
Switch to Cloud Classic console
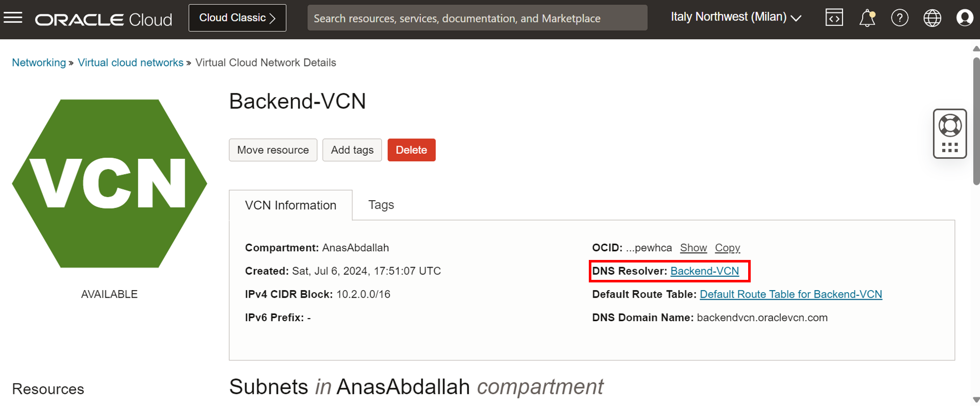(x=237, y=18)
